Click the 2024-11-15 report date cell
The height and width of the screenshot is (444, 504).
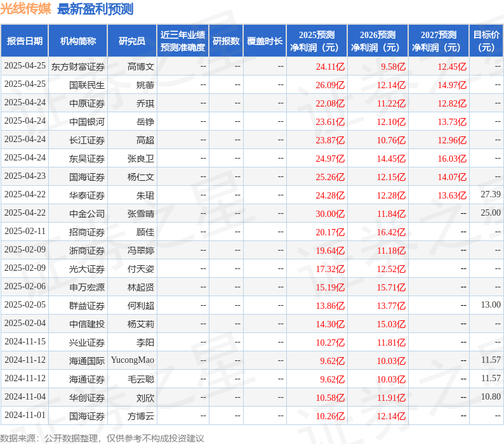[25, 343]
